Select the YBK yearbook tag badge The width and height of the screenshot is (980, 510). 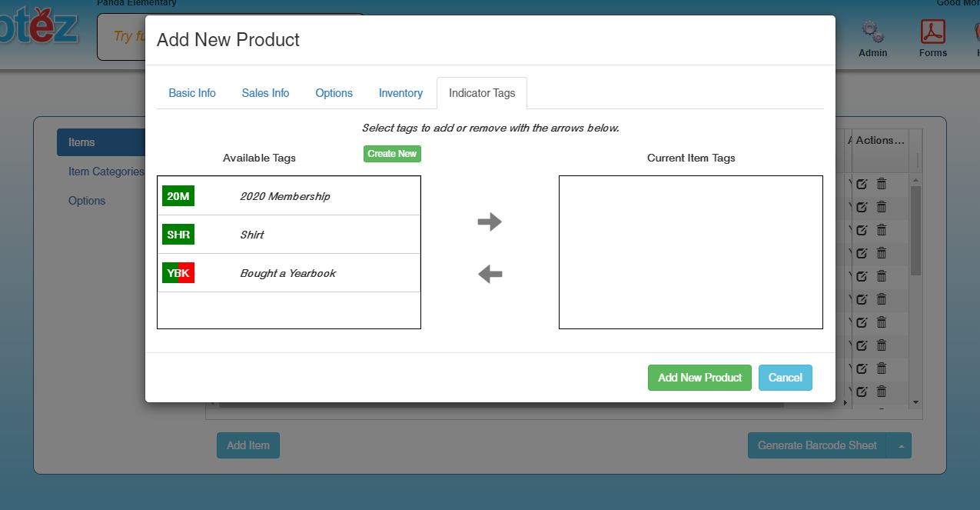tap(178, 273)
